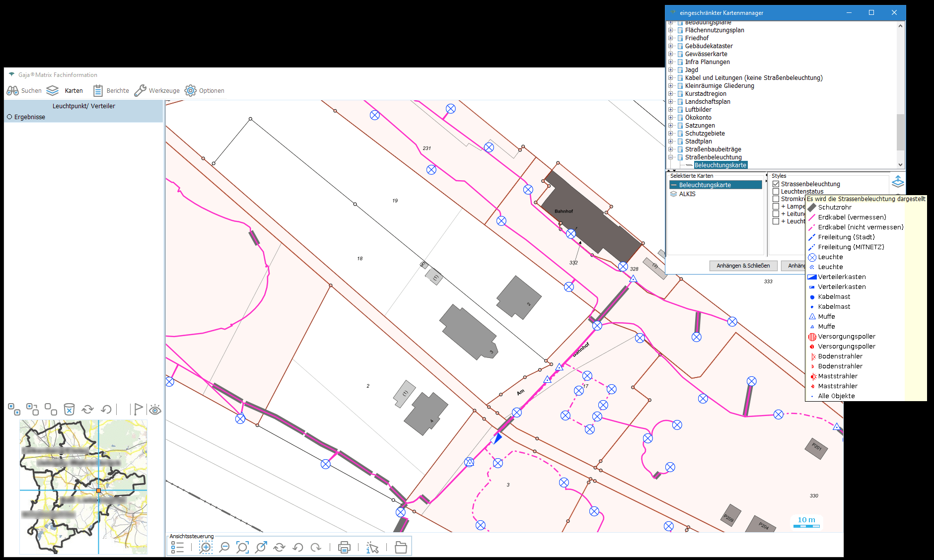Select the Ergebnisse radio button
This screenshot has height=560, width=934.
point(9,117)
